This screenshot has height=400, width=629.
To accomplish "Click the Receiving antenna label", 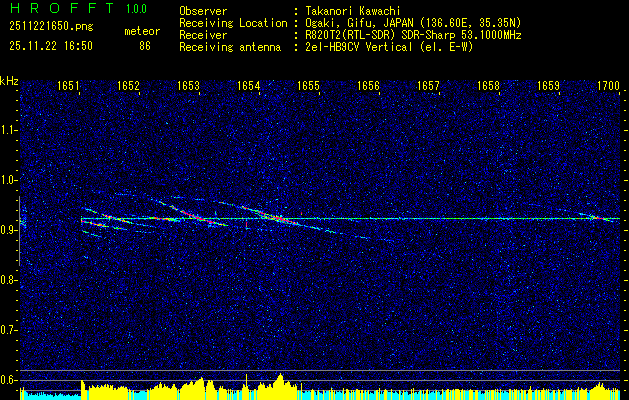I will pos(230,47).
